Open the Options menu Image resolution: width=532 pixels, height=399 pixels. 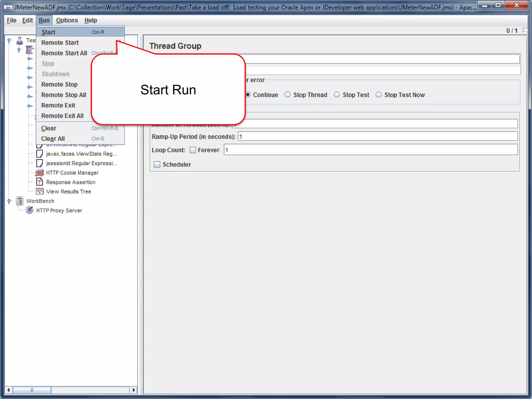67,20
